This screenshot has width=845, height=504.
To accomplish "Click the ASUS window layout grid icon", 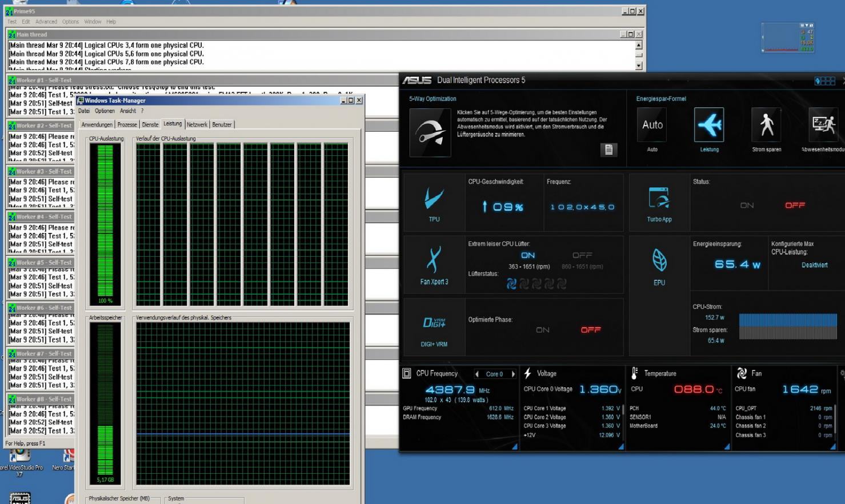I will 825,81.
